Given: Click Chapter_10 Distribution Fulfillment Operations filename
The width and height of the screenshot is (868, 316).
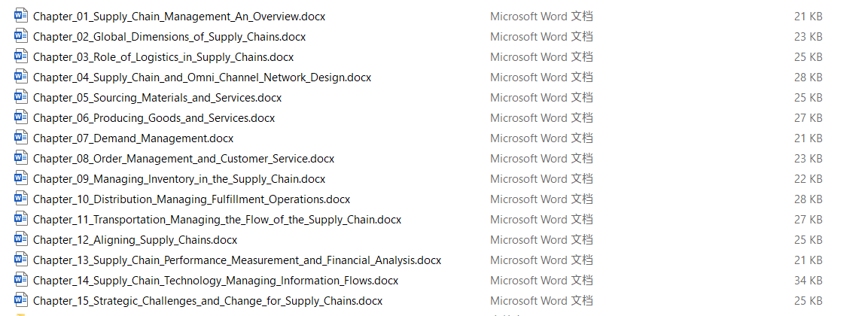Looking at the screenshot, I should (x=191, y=199).
